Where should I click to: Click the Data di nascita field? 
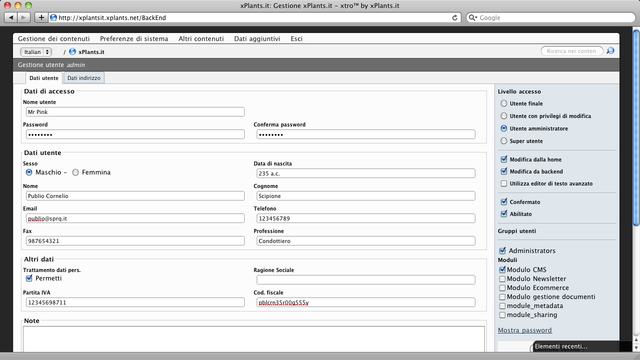[366, 173]
